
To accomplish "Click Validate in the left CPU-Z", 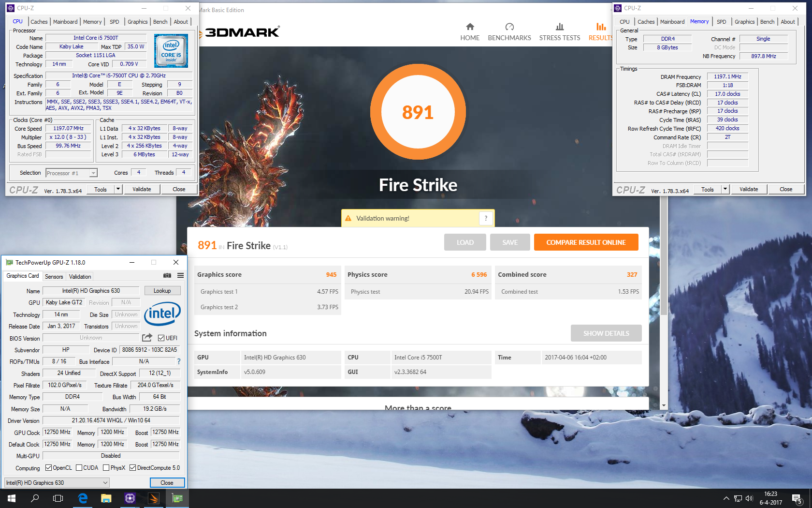I will point(142,189).
